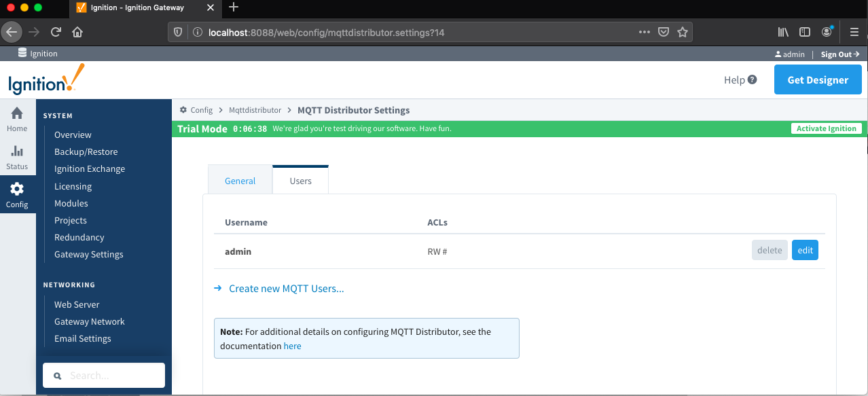Click the Mqttdistributor breadcrumb

click(x=255, y=110)
